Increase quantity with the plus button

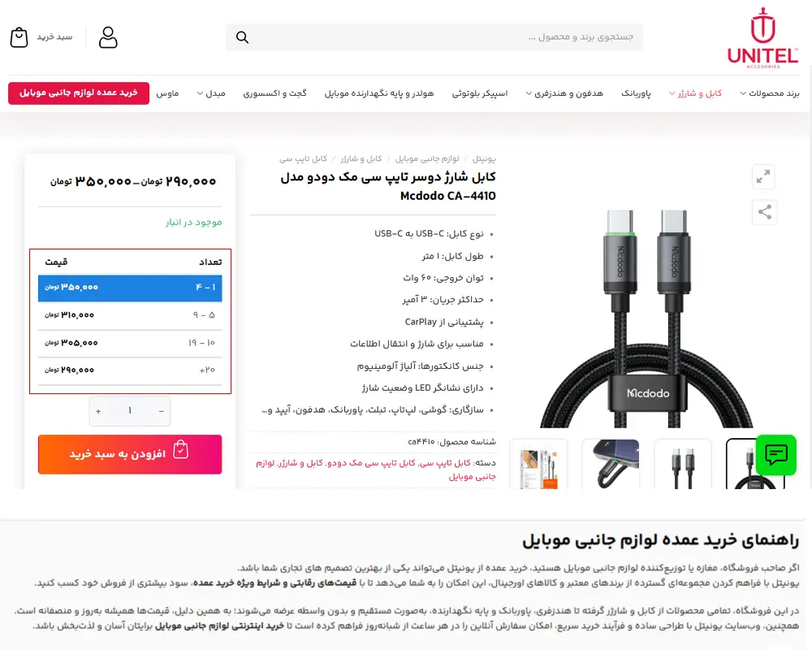click(x=98, y=411)
